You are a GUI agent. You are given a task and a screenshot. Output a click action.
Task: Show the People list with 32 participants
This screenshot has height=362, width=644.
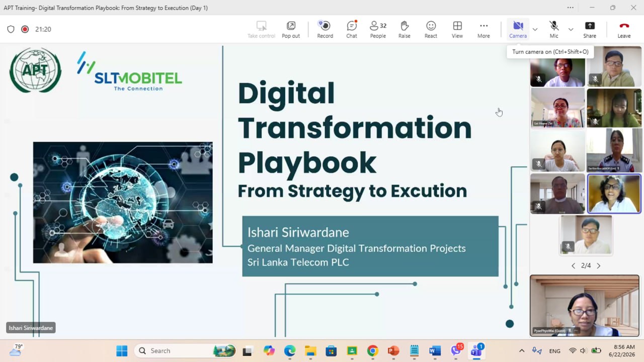(x=378, y=29)
